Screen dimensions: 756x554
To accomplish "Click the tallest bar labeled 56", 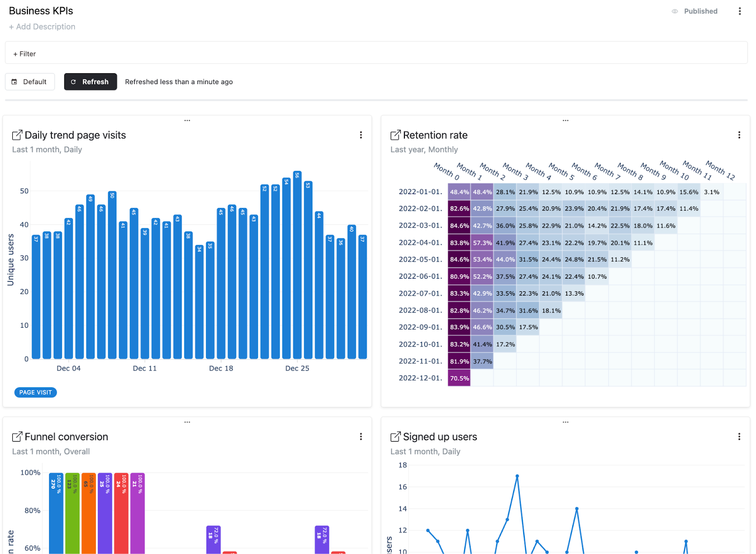I will (x=297, y=264).
